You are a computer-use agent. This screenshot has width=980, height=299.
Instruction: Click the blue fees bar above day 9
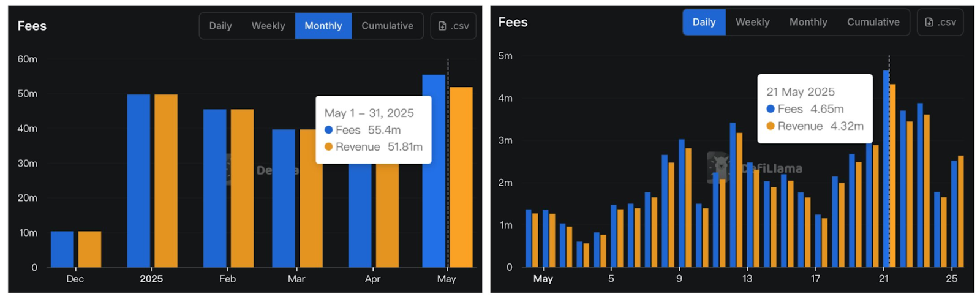682,203
